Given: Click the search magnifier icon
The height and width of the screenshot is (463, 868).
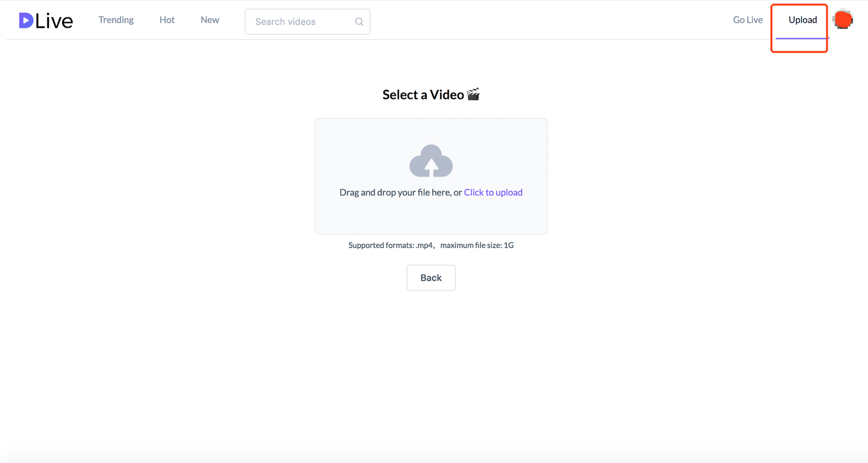Looking at the screenshot, I should click(359, 21).
